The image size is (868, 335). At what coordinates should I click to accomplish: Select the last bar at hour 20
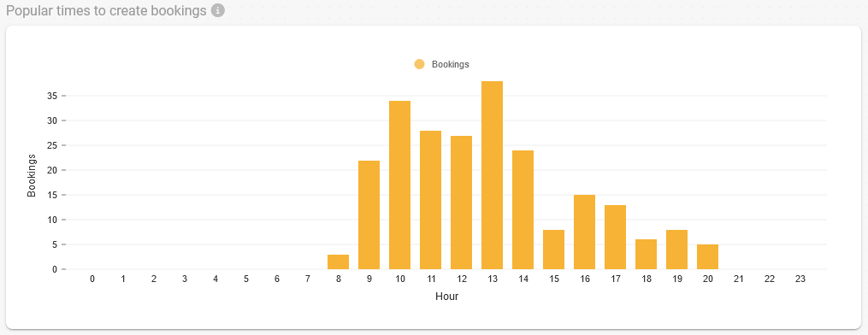(x=707, y=257)
